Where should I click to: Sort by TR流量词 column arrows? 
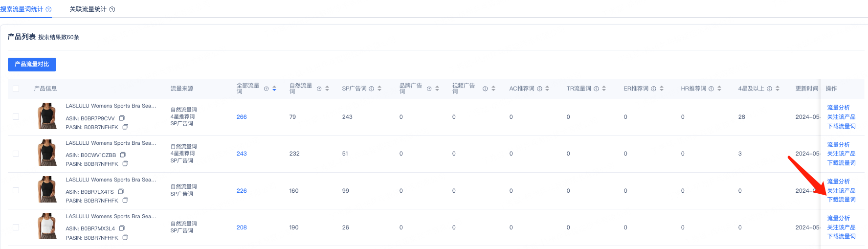(x=604, y=89)
